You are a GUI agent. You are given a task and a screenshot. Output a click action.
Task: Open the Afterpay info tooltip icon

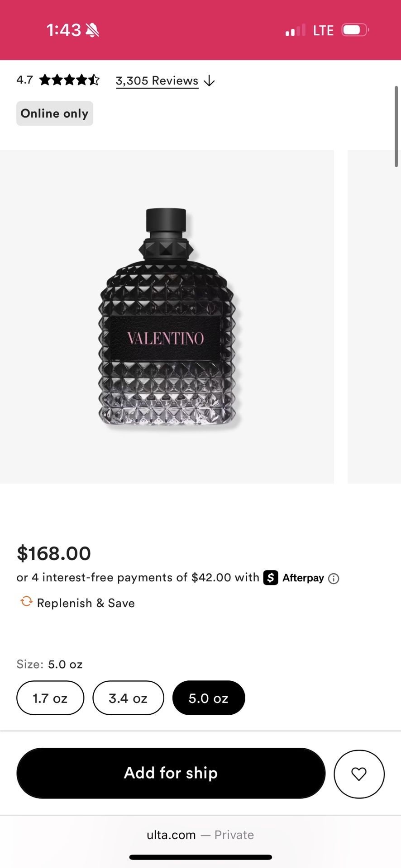[334, 579]
